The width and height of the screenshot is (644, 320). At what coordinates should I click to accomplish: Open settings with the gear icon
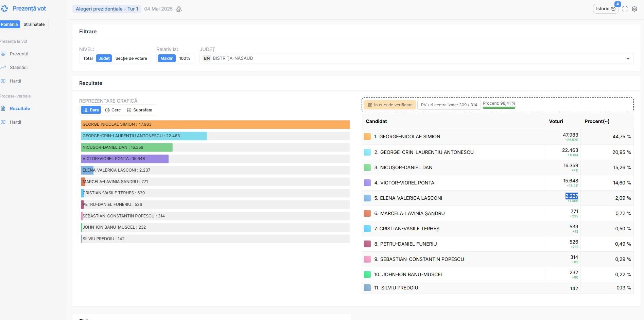pyautogui.click(x=634, y=9)
